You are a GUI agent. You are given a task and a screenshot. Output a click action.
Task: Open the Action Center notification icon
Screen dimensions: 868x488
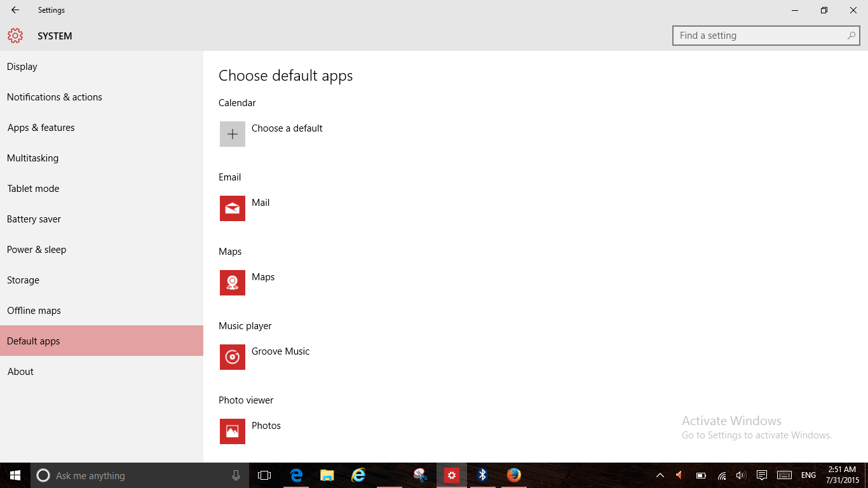coord(761,475)
